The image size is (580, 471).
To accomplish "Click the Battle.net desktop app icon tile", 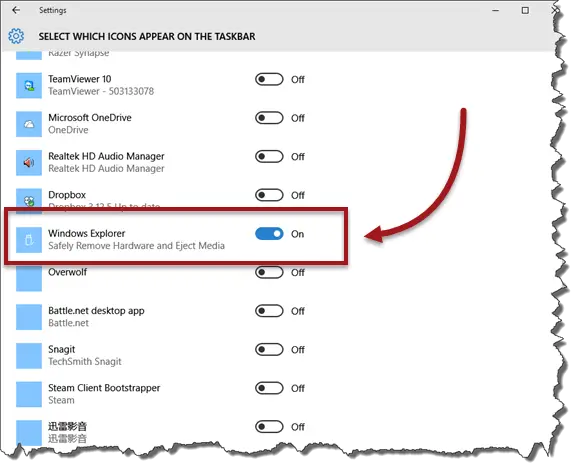I will [x=29, y=317].
